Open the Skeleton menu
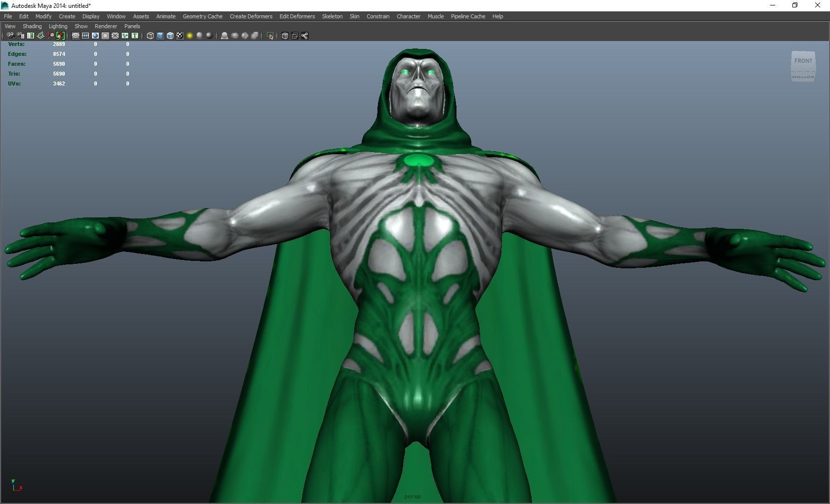 [332, 16]
